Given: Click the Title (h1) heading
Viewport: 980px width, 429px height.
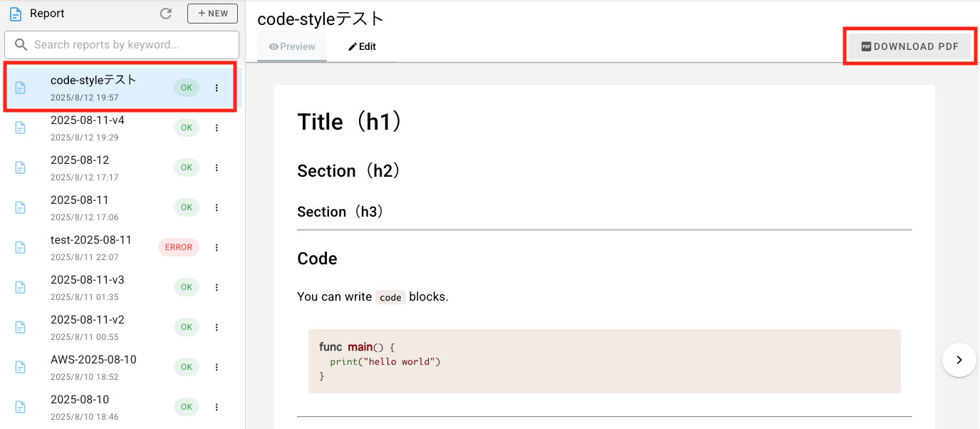Looking at the screenshot, I should pyautogui.click(x=350, y=122).
